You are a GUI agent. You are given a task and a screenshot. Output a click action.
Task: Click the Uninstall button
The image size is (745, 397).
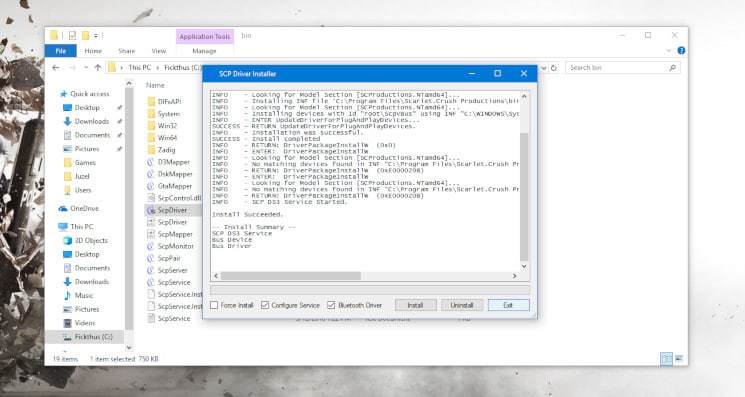click(x=462, y=305)
